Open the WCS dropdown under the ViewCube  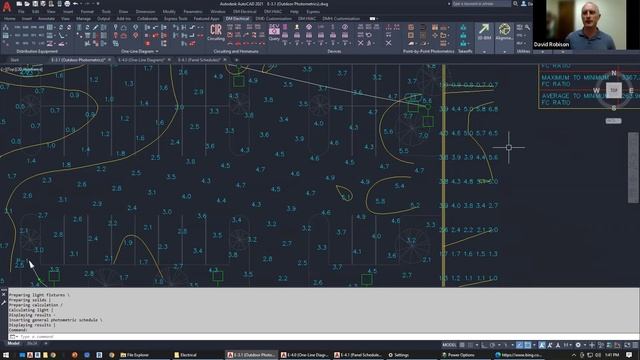tap(613, 121)
